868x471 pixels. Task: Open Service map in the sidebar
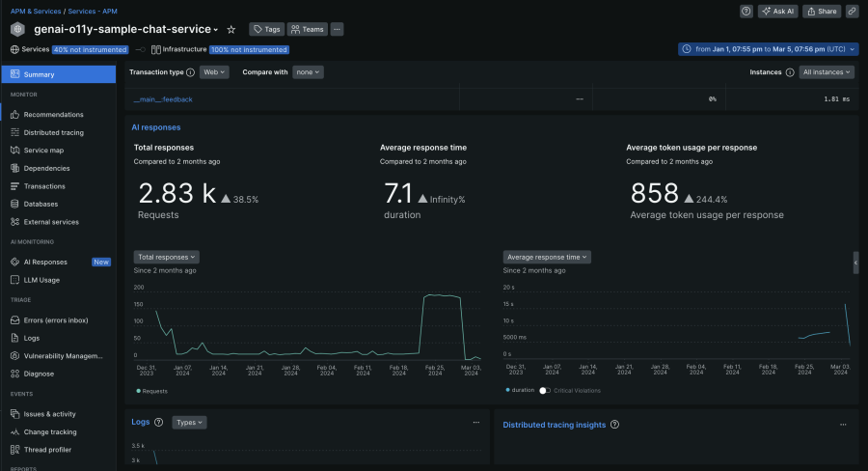click(43, 151)
